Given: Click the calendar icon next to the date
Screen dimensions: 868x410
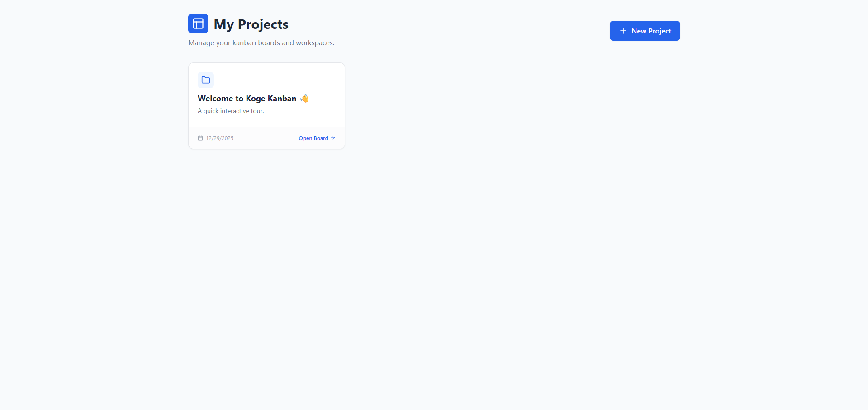Looking at the screenshot, I should [200, 138].
